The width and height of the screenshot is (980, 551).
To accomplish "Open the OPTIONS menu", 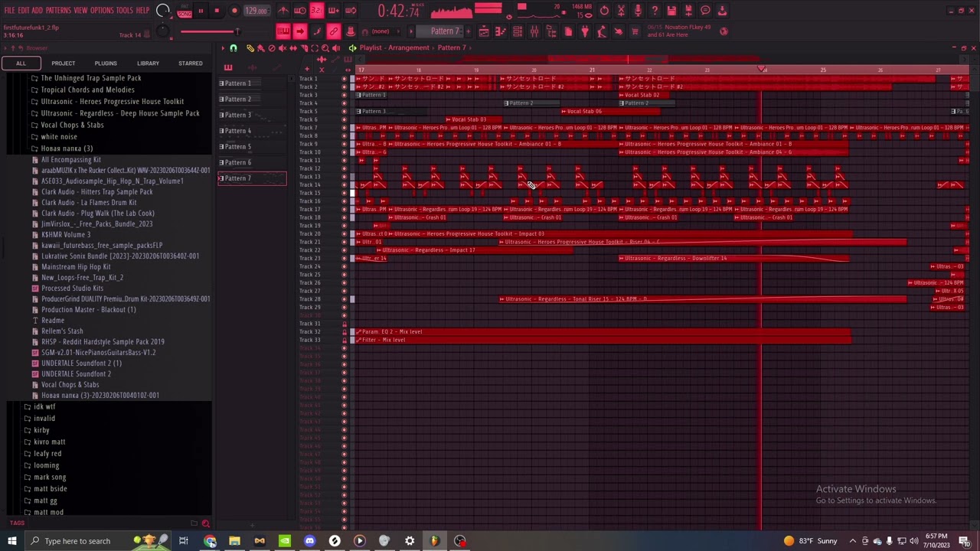I will [x=102, y=11].
